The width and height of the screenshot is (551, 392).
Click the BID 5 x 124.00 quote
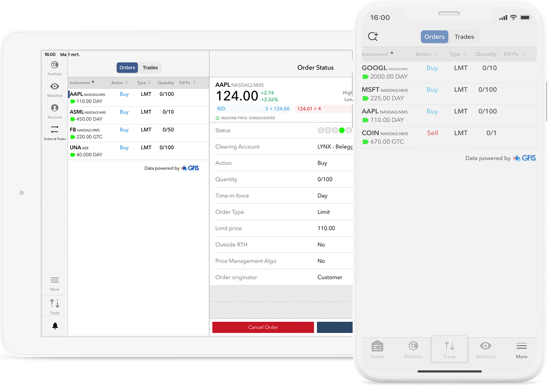253,109
